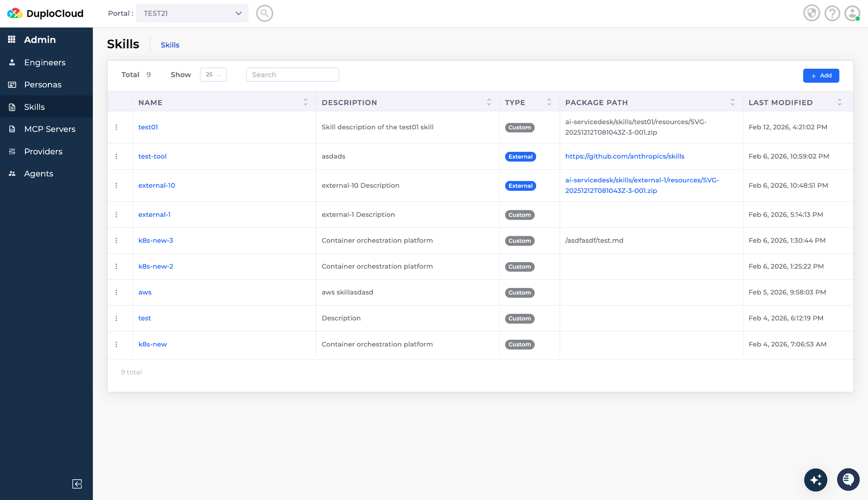Open the Personas sidebar item

point(43,84)
